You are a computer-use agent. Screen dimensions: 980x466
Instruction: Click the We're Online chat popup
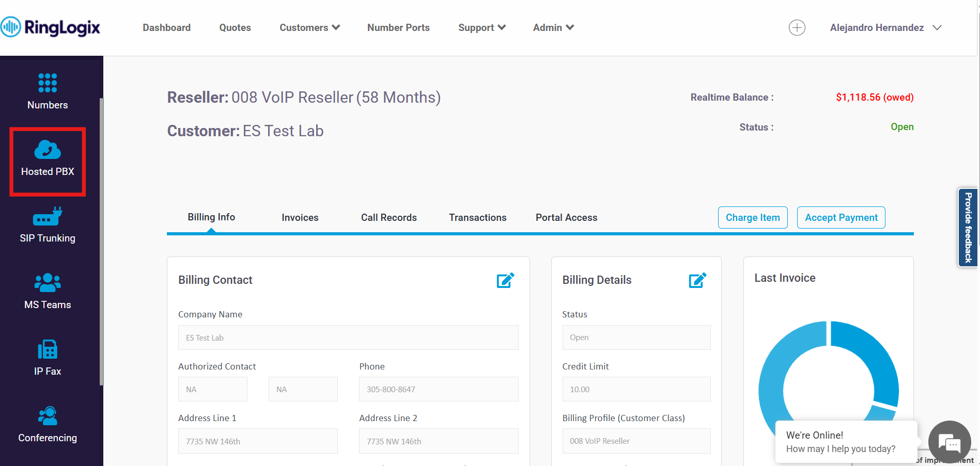[x=846, y=442]
